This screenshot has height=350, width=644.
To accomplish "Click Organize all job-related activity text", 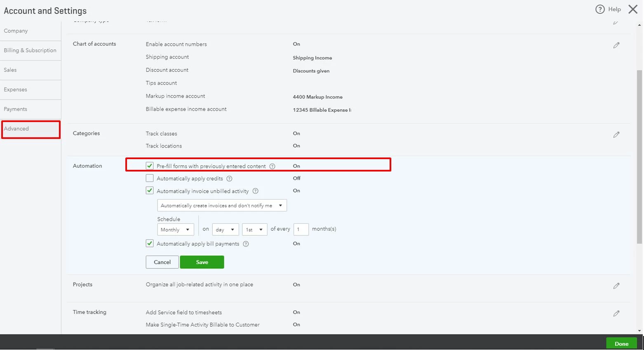I will click(199, 285).
